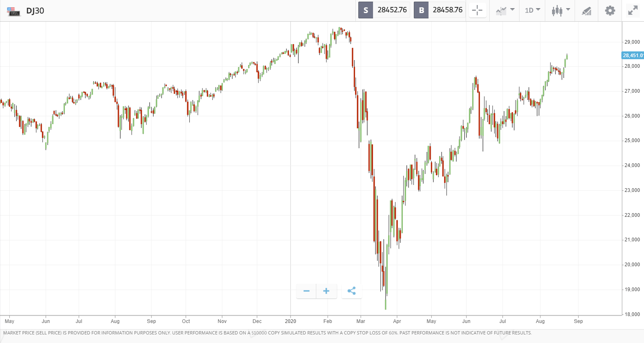The image size is (644, 343).
Task: Click the DJ30 instrument flag icon
Action: coord(13,11)
